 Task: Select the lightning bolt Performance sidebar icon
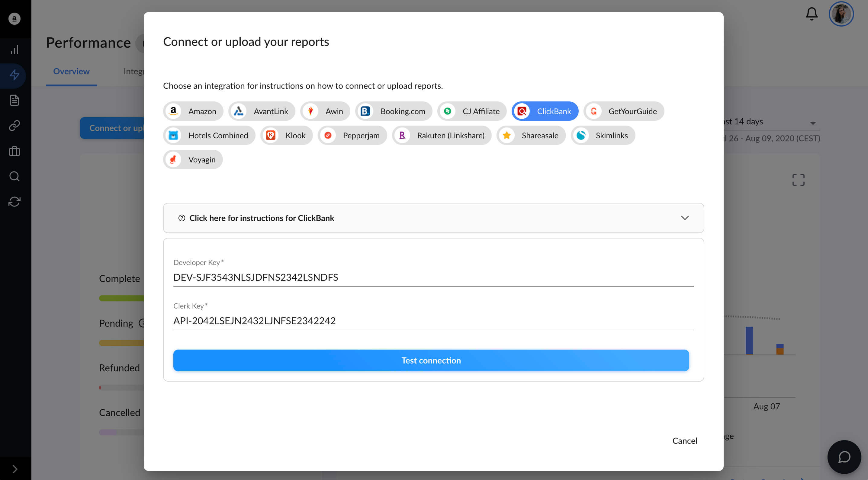[x=14, y=75]
